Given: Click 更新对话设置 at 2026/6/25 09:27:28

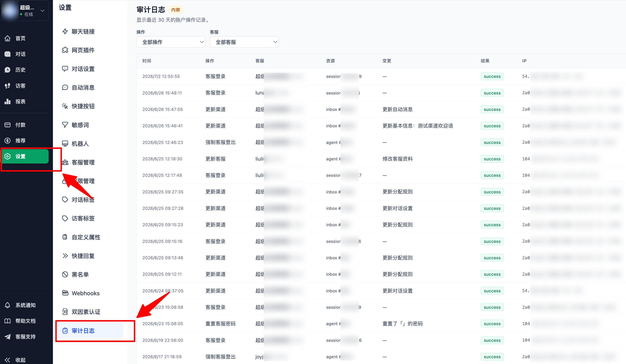Looking at the screenshot, I should (397, 208).
